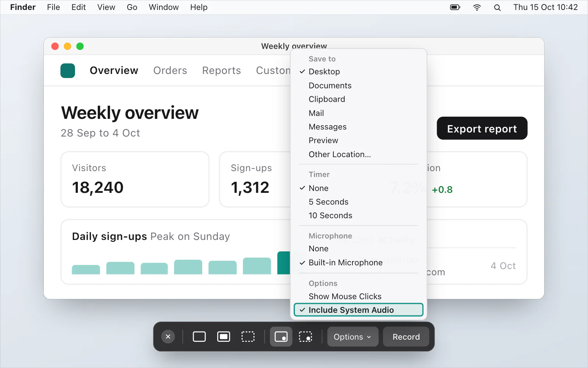
Task: Click the Sign-ups card showing 1,312
Action: (x=255, y=179)
